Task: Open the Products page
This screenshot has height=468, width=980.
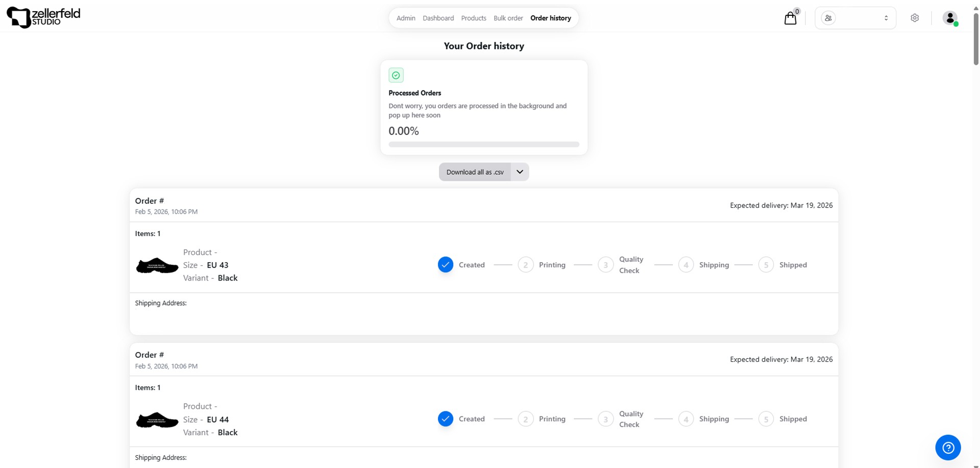Action: pos(473,18)
